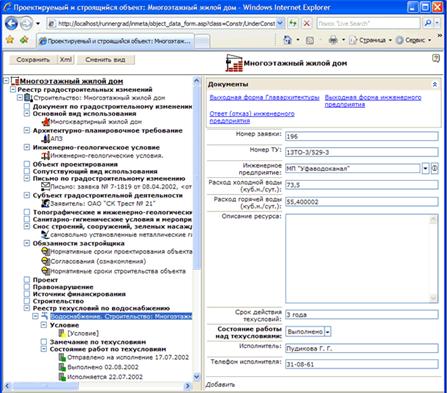
Task: Toggle box next to Источник финансирования
Action: point(27,294)
